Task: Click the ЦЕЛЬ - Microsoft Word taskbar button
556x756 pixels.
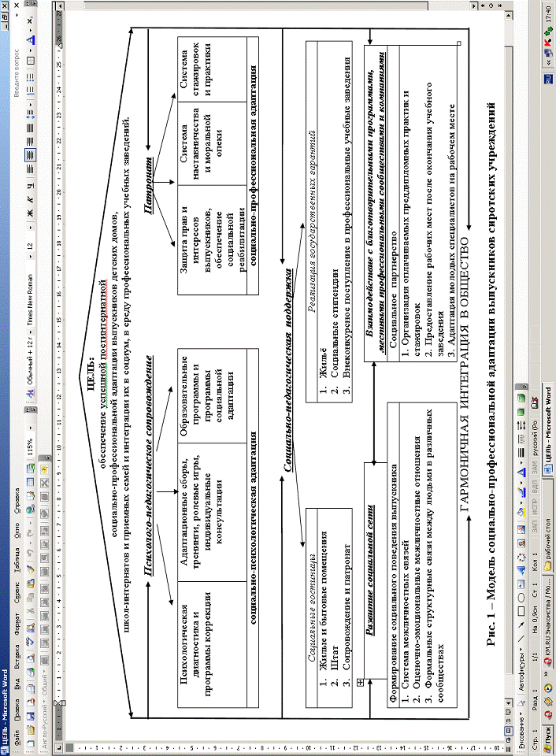Action: (x=549, y=430)
